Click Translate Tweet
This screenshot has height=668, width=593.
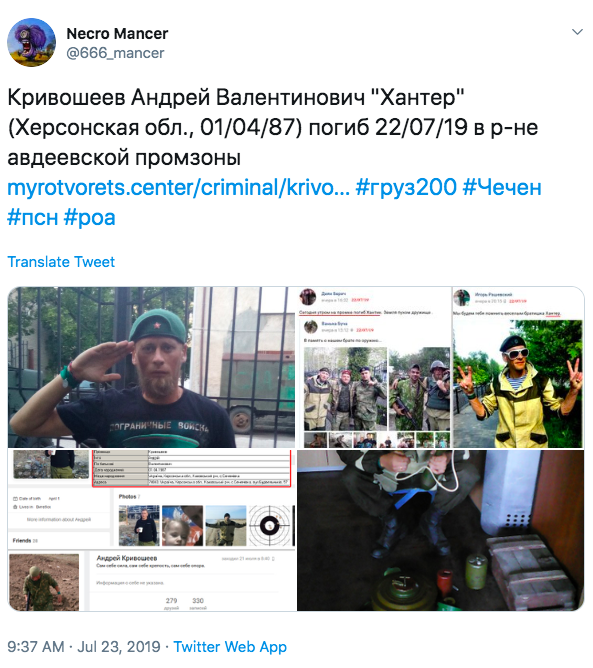coord(61,262)
